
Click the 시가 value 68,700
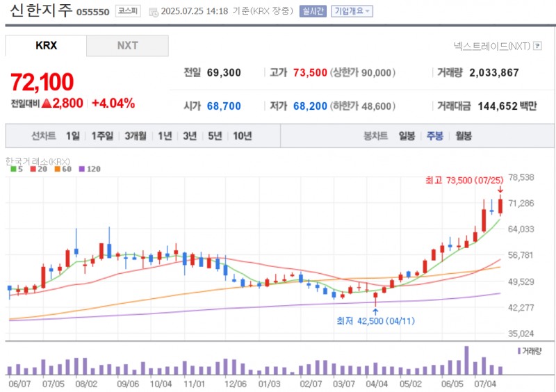[224, 106]
